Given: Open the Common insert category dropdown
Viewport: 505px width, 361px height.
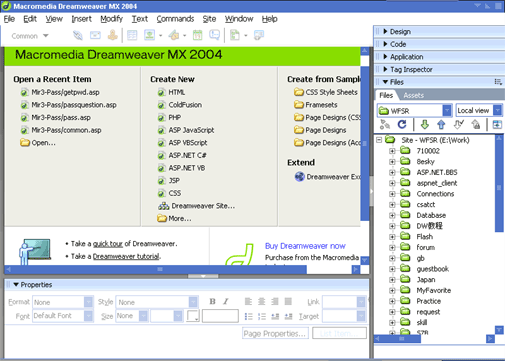Looking at the screenshot, I should coord(46,35).
